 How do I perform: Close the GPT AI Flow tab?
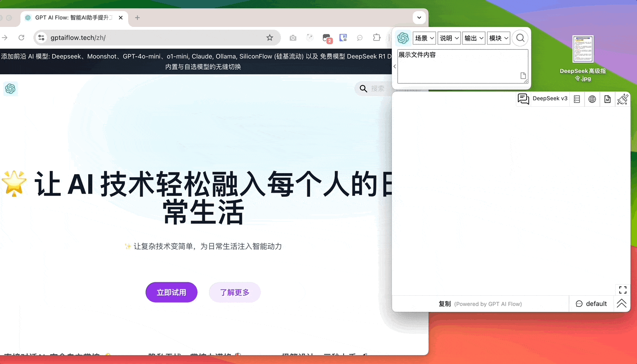point(121,18)
